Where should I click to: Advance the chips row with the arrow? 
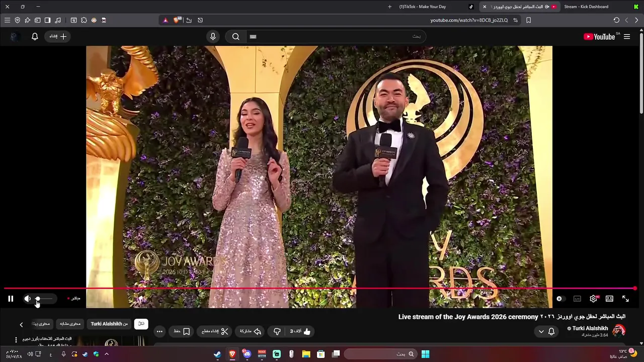click(21, 324)
